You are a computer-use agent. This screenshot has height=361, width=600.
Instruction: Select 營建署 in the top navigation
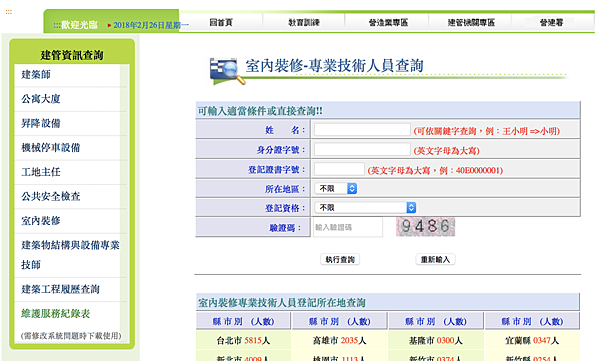coord(551,23)
